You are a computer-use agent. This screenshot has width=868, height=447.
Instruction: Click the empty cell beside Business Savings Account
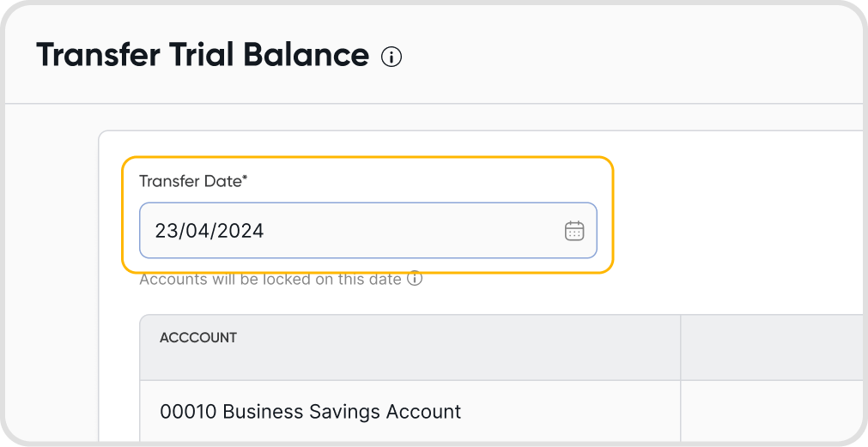click(x=771, y=412)
